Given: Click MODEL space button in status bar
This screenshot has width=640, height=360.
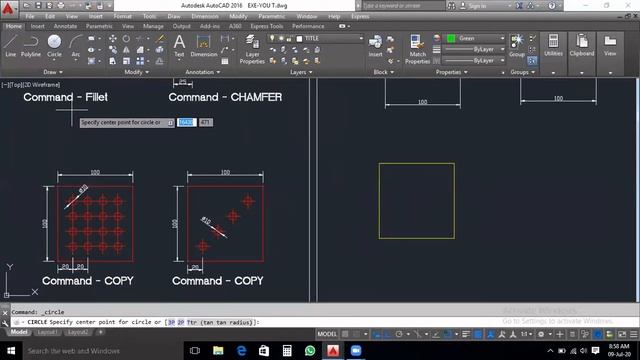Looking at the screenshot, I should 327,334.
